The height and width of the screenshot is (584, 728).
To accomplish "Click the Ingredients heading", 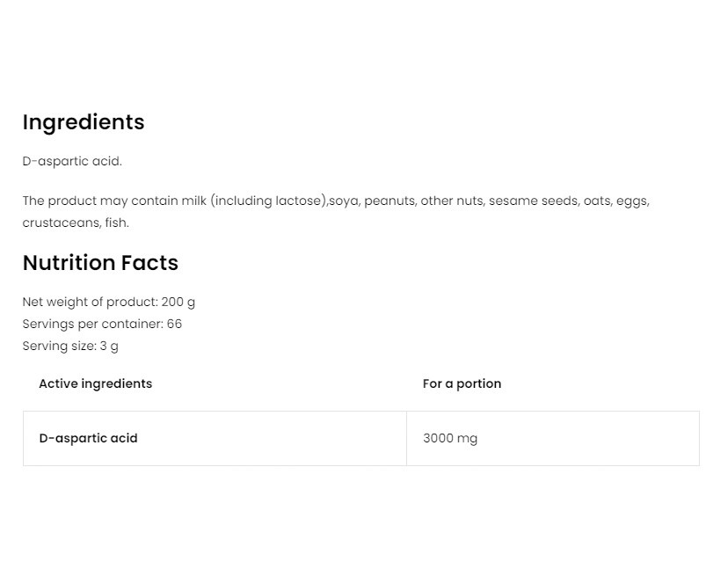I will pyautogui.click(x=84, y=122).
